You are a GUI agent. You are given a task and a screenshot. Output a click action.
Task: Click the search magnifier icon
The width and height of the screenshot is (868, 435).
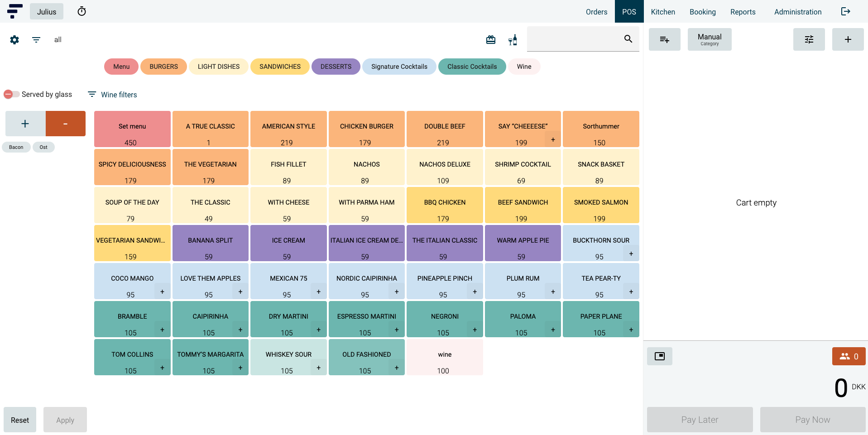[628, 39]
